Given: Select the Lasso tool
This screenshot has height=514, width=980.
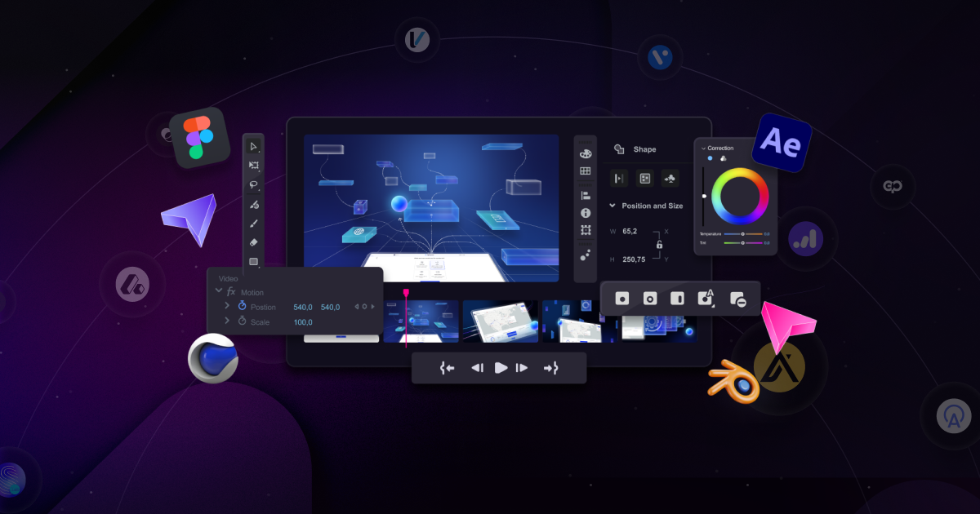Looking at the screenshot, I should click(254, 184).
